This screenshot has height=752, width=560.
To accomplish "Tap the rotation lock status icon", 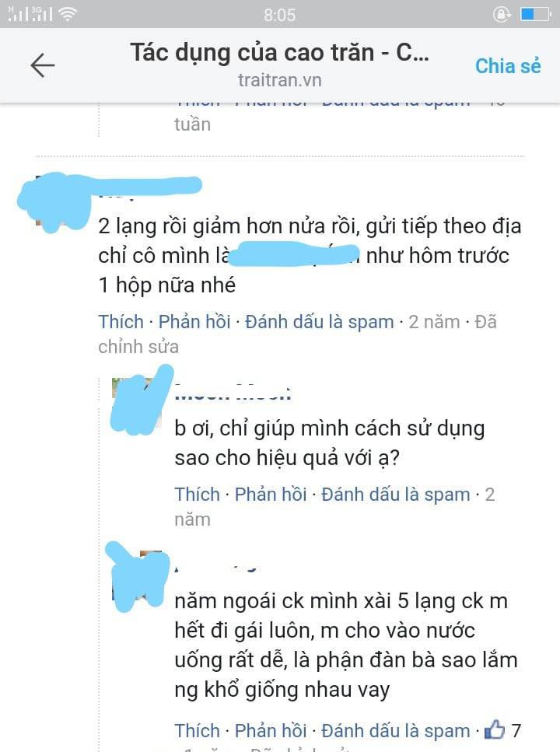I will 502,15.
